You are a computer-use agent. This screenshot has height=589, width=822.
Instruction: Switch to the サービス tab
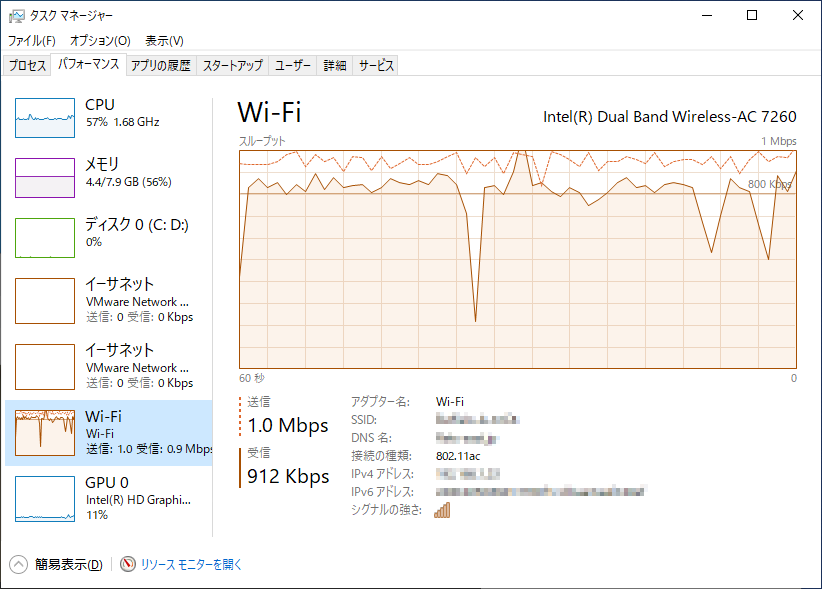click(376, 66)
